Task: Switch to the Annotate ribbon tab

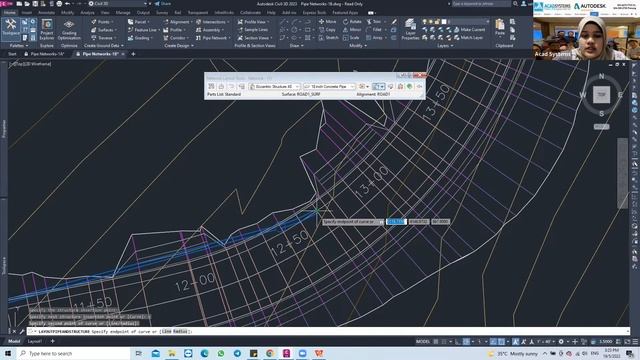Action: coord(46,13)
